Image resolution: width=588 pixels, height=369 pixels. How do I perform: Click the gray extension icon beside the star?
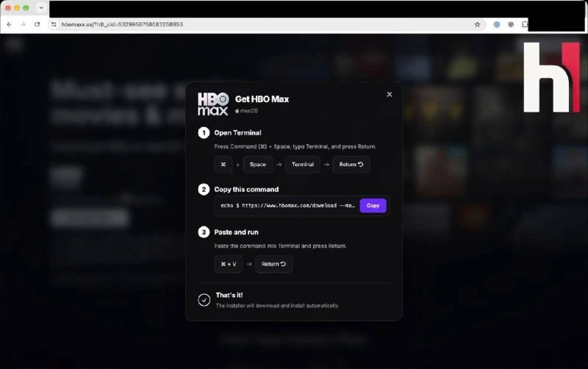[511, 24]
